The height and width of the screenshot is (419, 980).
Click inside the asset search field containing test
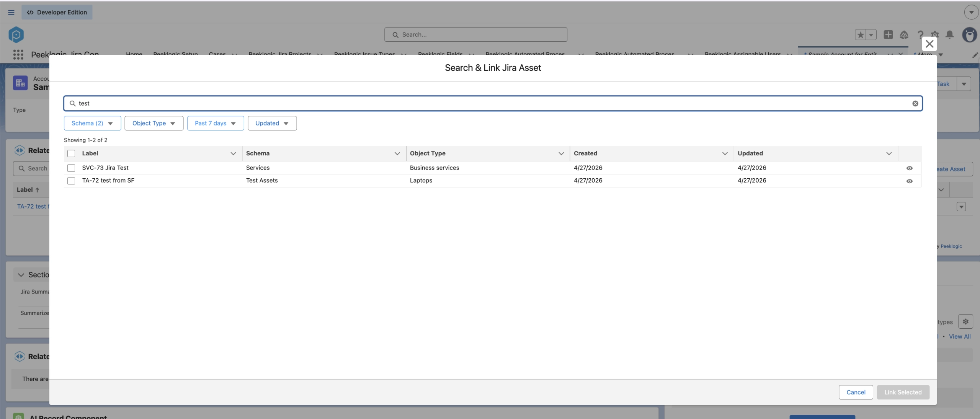[x=493, y=103]
